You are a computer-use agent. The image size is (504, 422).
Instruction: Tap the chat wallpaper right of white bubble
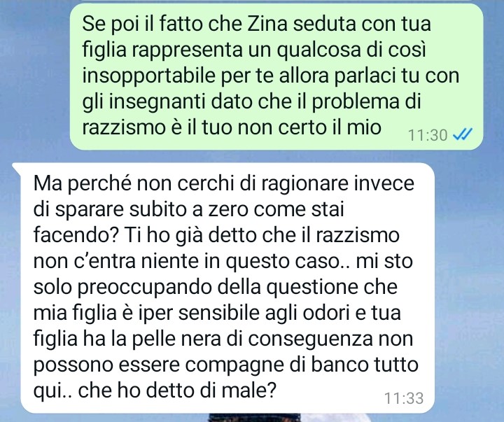tap(469, 288)
